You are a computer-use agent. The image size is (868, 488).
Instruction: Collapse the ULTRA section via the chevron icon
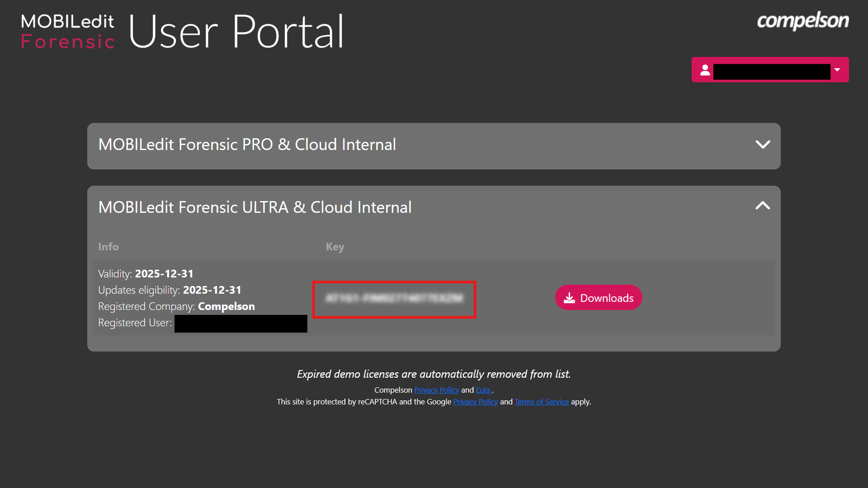763,206
